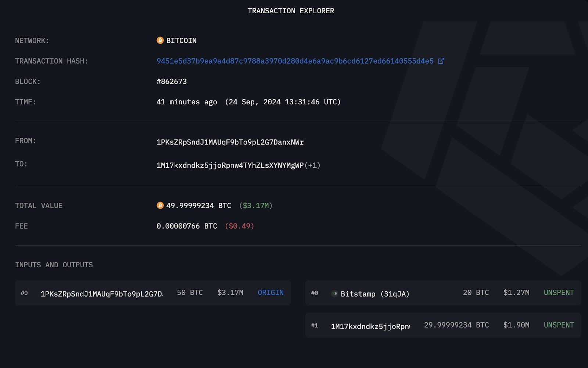The height and width of the screenshot is (368, 588).
Task: Click the TRANSACTION EXPLORER title
Action: pos(291,11)
